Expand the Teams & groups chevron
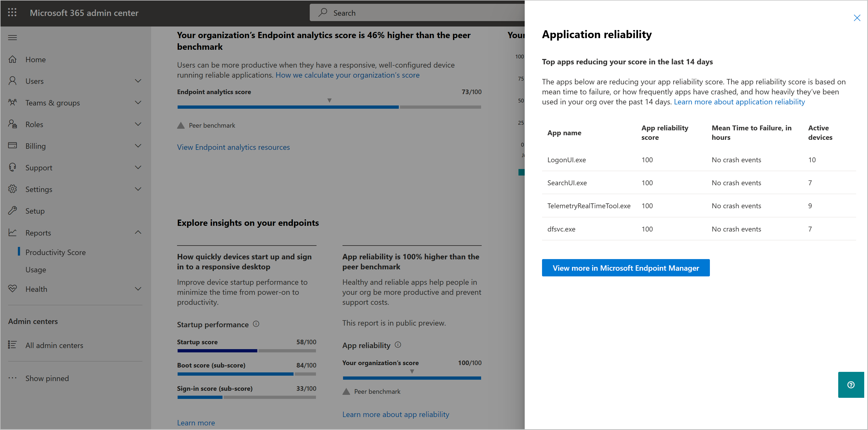This screenshot has width=868, height=430. pyautogui.click(x=138, y=102)
